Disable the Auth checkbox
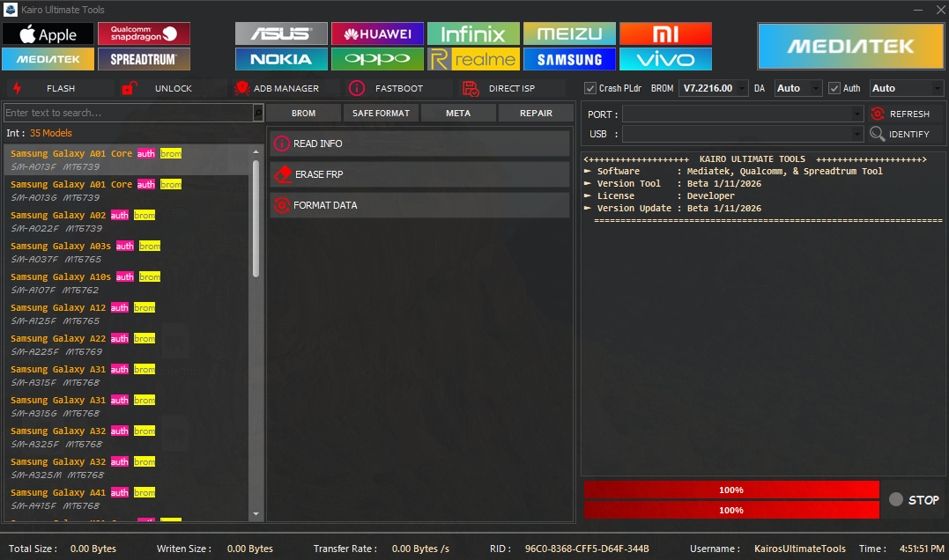The image size is (949, 560). pos(834,88)
